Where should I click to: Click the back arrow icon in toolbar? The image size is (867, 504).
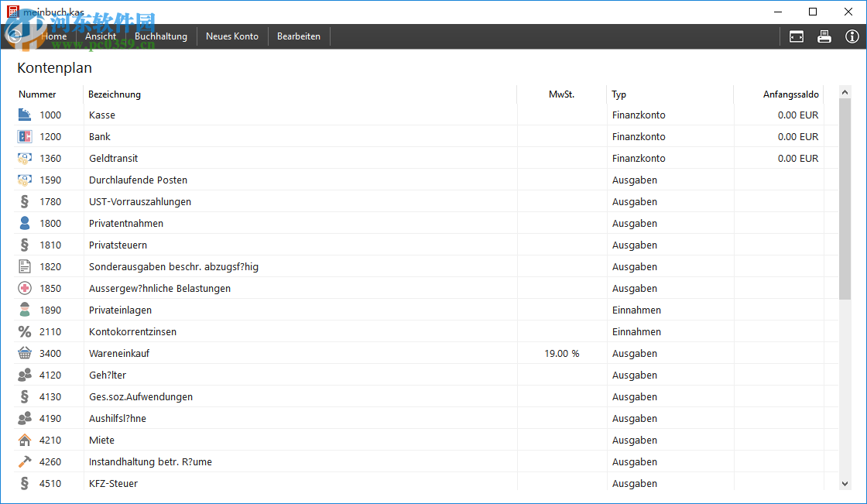coord(15,36)
